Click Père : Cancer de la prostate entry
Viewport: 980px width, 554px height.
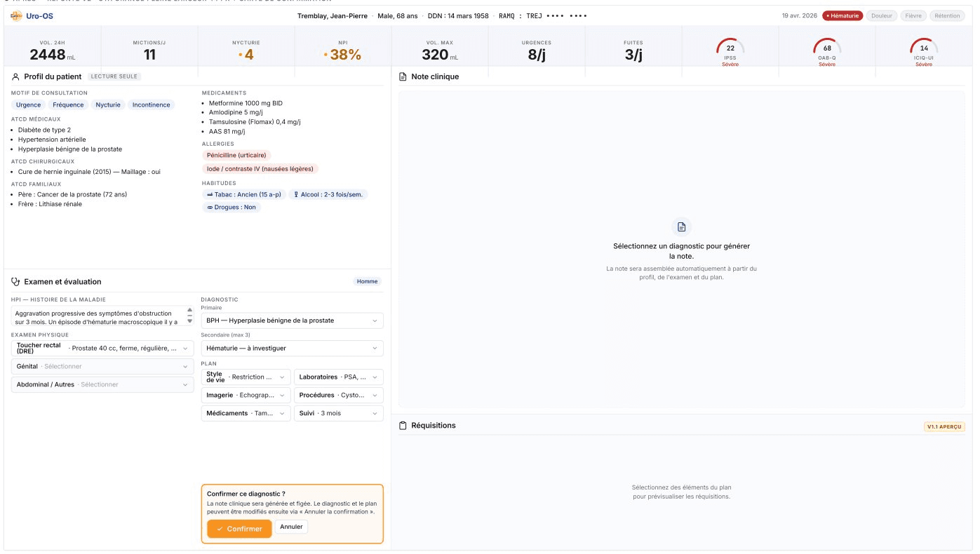72,194
